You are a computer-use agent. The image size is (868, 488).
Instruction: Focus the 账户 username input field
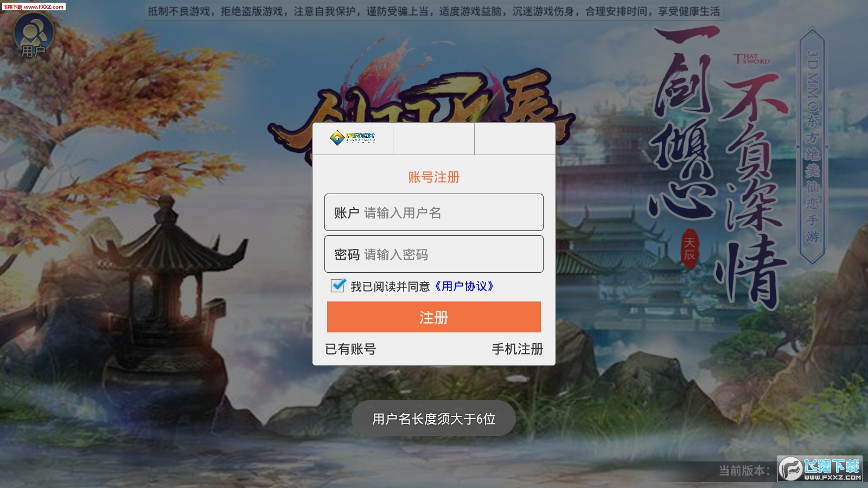pos(434,213)
